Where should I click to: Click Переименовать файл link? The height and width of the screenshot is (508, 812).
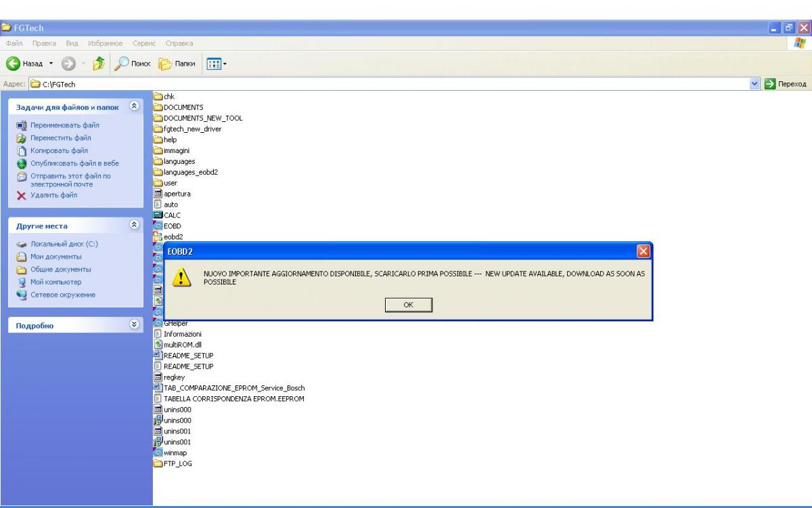(64, 125)
